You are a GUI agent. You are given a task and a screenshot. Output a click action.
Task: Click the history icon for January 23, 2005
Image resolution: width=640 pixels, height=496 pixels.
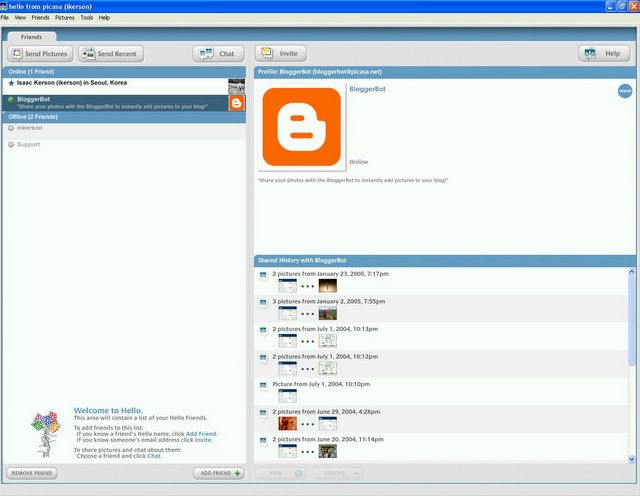click(x=263, y=276)
